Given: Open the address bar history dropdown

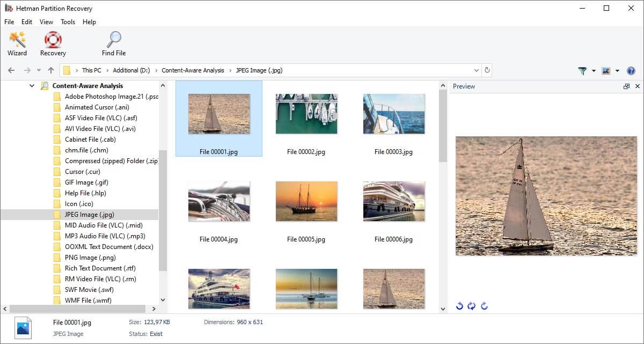Looking at the screenshot, I should pos(477,70).
